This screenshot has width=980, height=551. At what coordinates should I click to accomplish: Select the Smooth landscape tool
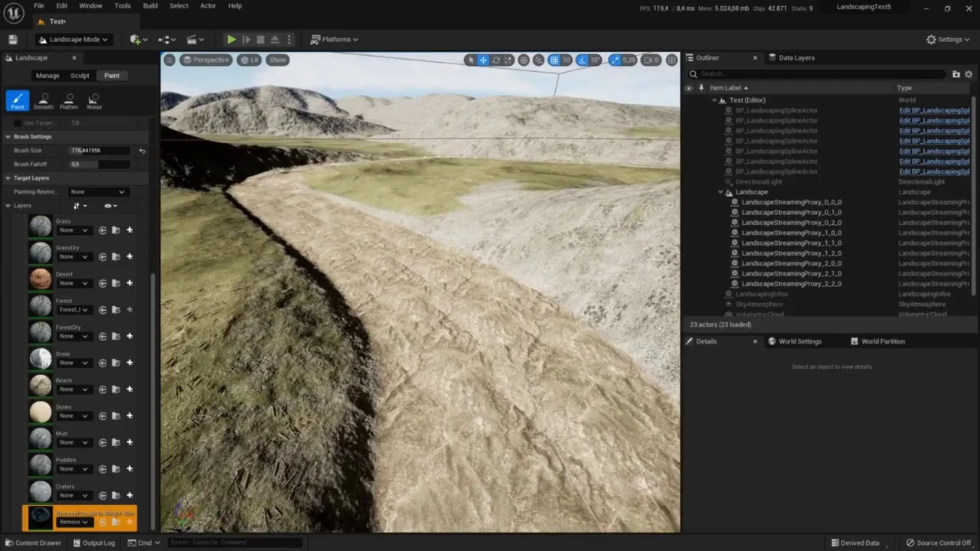44,100
